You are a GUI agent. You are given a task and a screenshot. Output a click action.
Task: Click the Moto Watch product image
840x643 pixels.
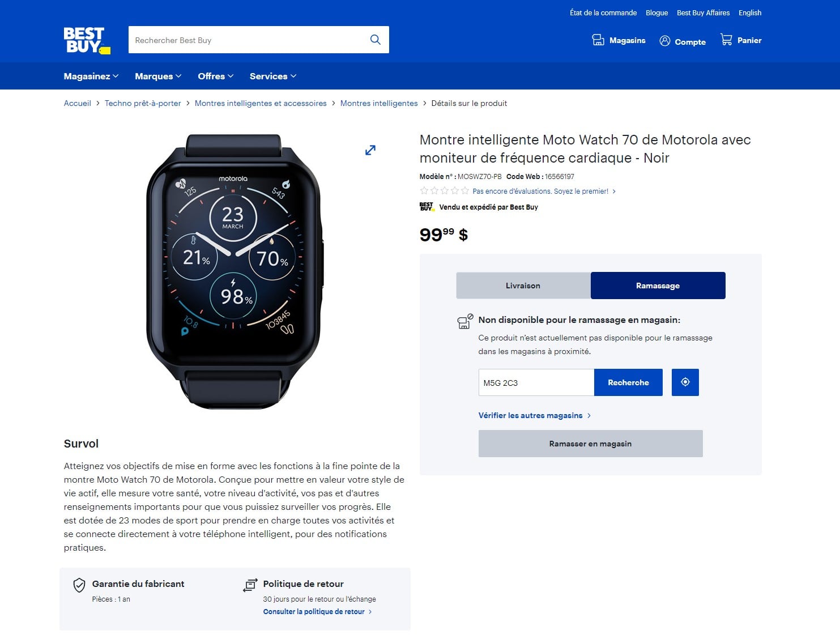233,271
